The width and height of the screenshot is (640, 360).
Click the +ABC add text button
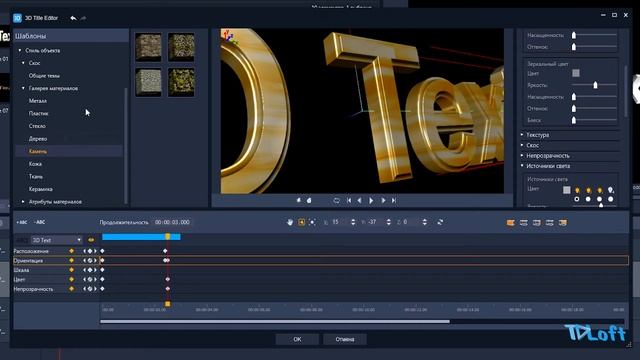point(22,222)
